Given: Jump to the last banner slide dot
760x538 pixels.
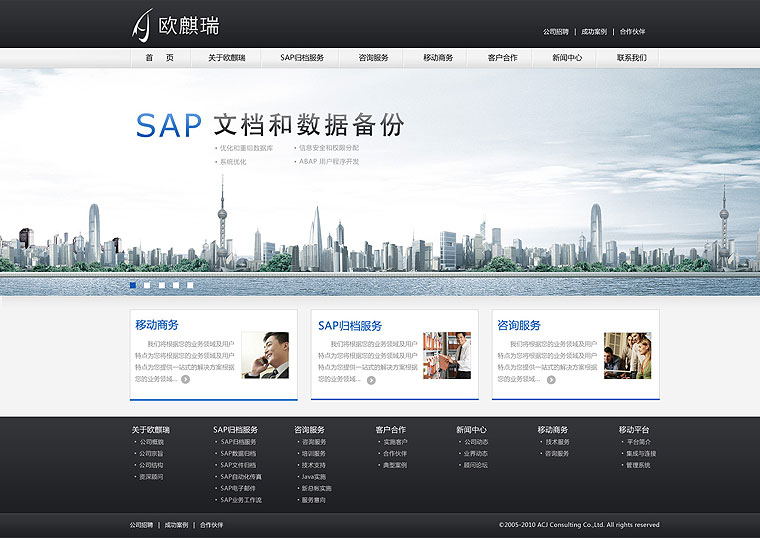Looking at the screenshot, I should 190,285.
